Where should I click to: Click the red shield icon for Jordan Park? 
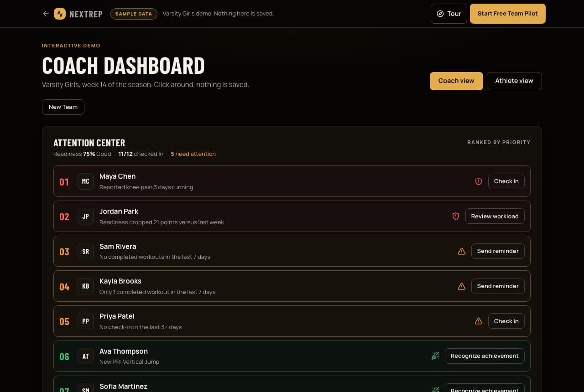coord(456,216)
